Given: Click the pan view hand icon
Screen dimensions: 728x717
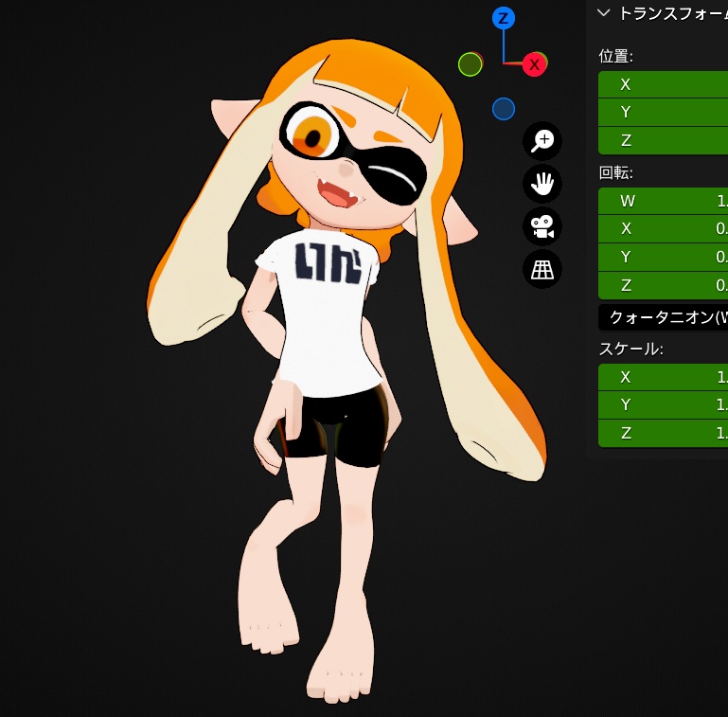Looking at the screenshot, I should click(542, 184).
